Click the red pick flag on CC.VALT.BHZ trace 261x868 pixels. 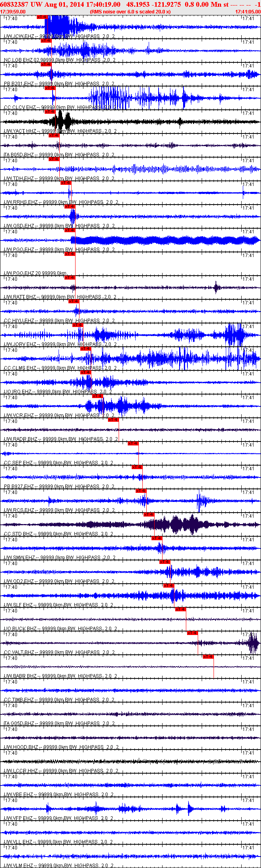pos(192,633)
